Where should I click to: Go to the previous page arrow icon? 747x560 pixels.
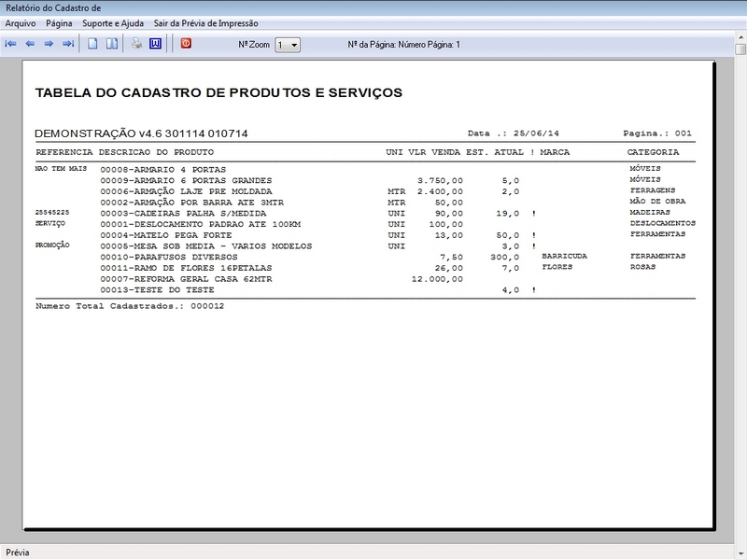(30, 41)
